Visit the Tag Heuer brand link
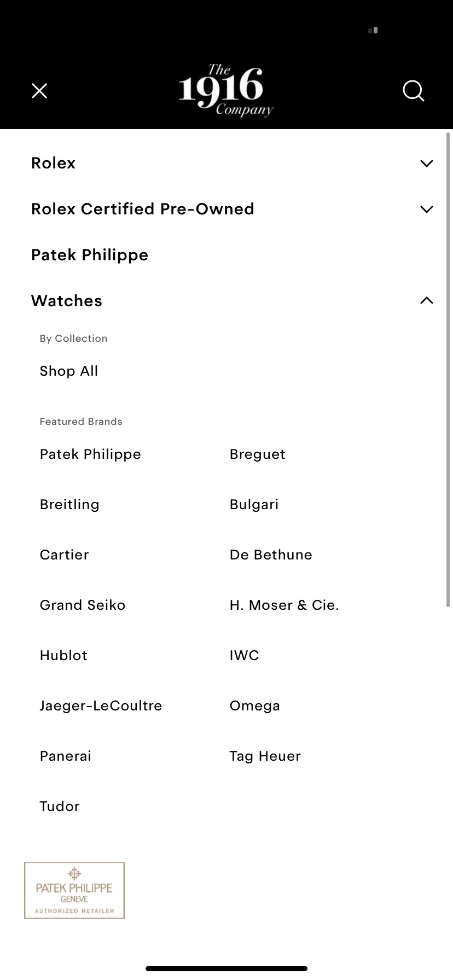The width and height of the screenshot is (453, 980). pyautogui.click(x=265, y=756)
